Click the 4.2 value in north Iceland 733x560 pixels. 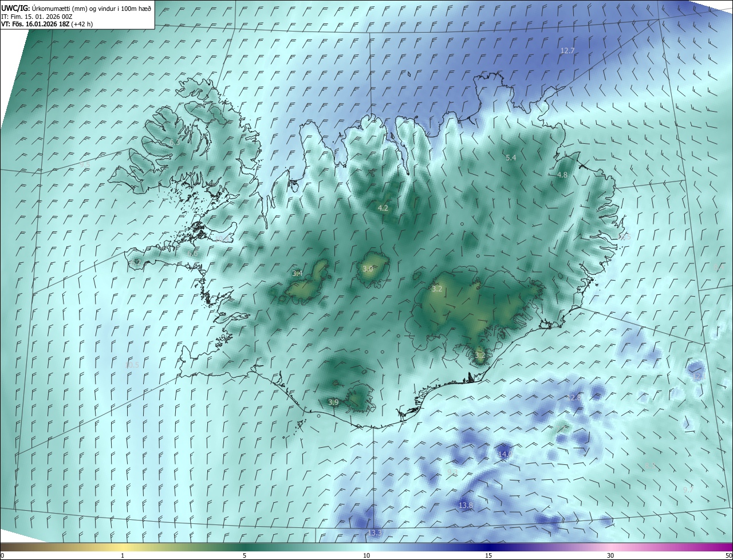[x=383, y=208]
